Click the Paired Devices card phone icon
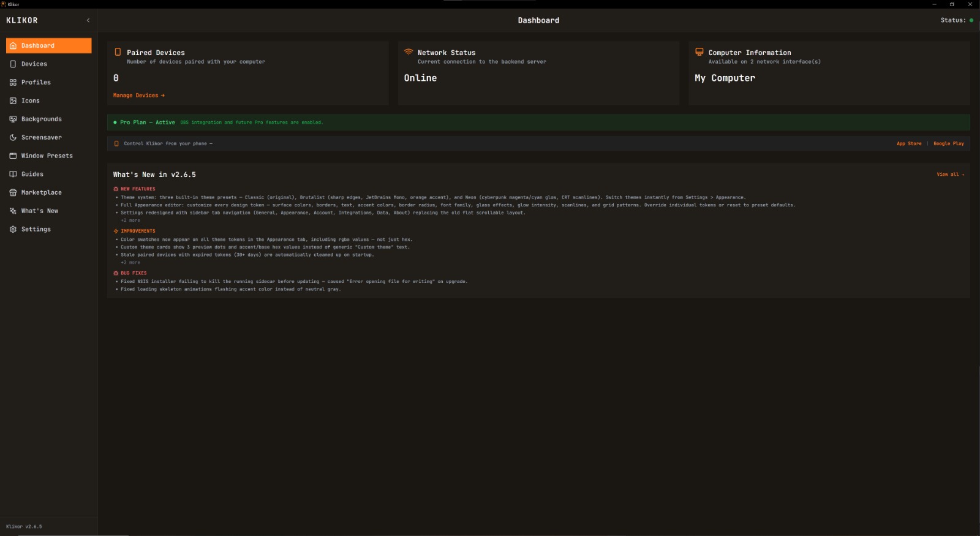Screen dimensions: 980x536 118,52
